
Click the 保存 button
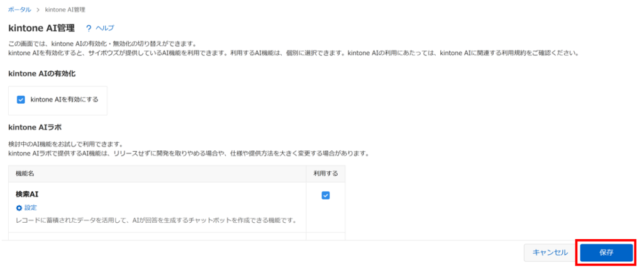pyautogui.click(x=607, y=253)
